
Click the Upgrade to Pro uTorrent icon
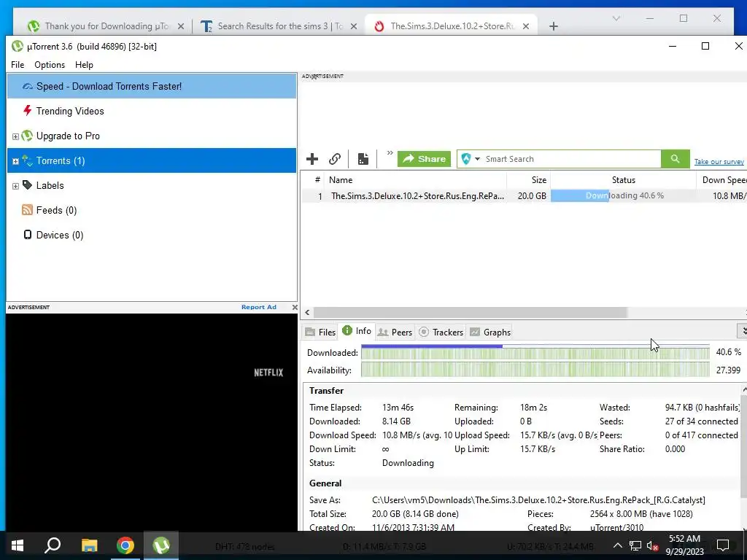click(x=28, y=136)
